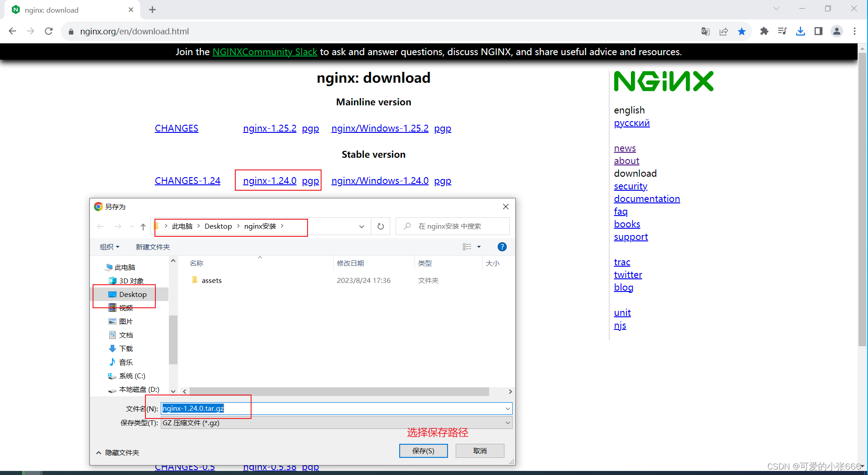This screenshot has width=868, height=475.
Task: Click the share page icon
Action: click(723, 31)
